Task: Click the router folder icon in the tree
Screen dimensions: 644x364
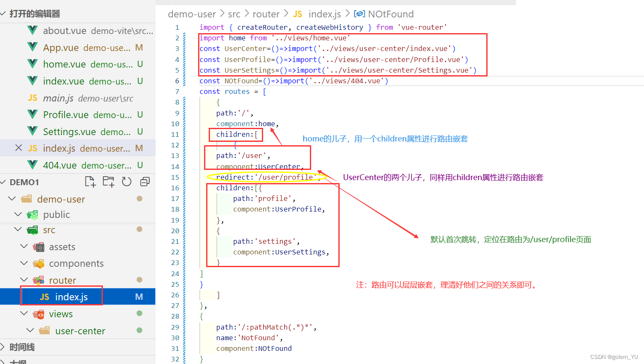Action: tap(38, 280)
